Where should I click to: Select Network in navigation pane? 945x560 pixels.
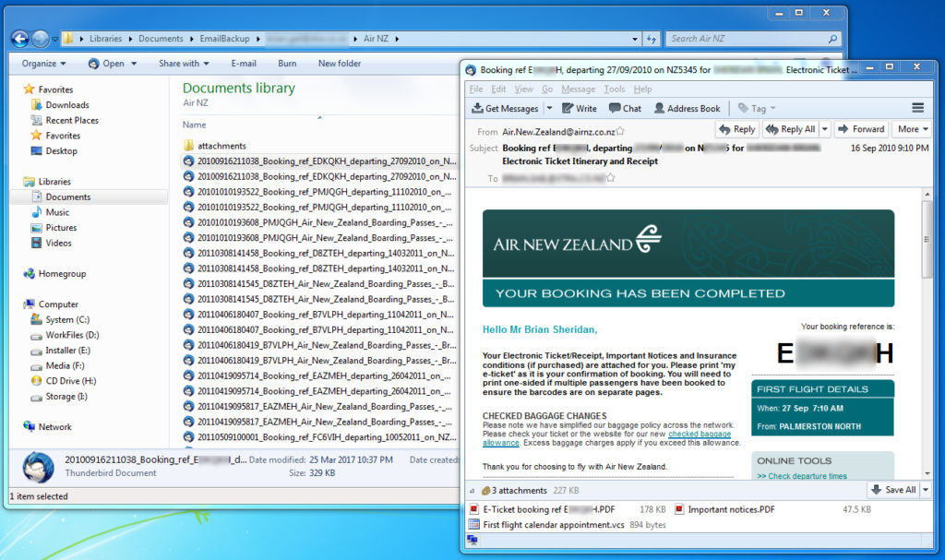pos(54,427)
